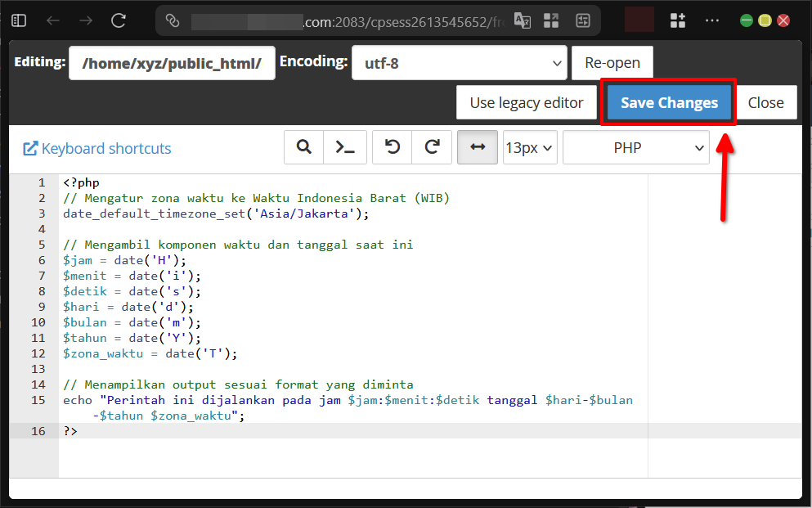Screen dimensions: 812x508
Task: Open the utf-8 encoding dropdown
Action: (459, 63)
